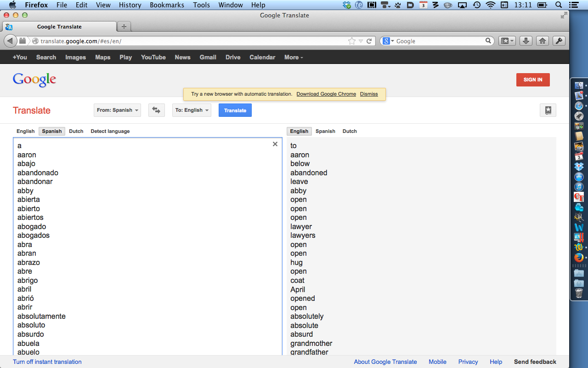Open the Phrasebook star icon
Viewport: 588px width, 368px height.
point(548,110)
